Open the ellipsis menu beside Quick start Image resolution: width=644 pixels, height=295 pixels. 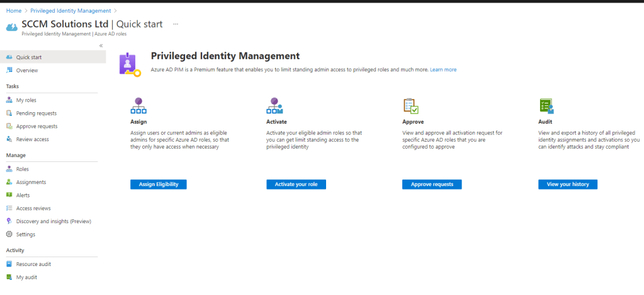(176, 24)
